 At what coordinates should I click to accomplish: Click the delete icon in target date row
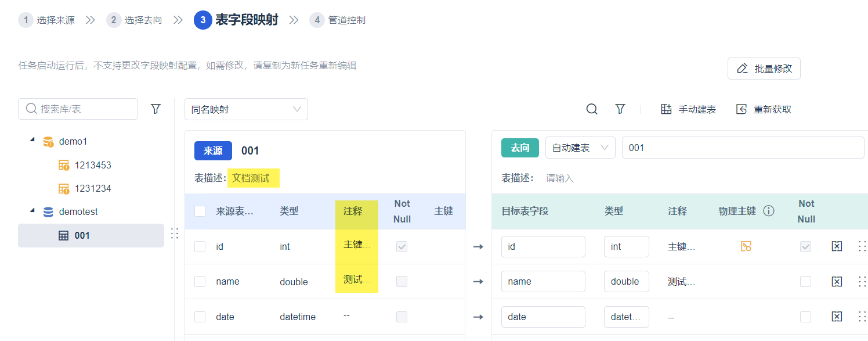(x=837, y=317)
